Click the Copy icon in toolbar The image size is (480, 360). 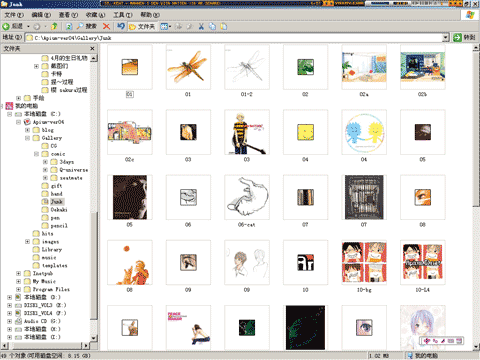coord(212,26)
